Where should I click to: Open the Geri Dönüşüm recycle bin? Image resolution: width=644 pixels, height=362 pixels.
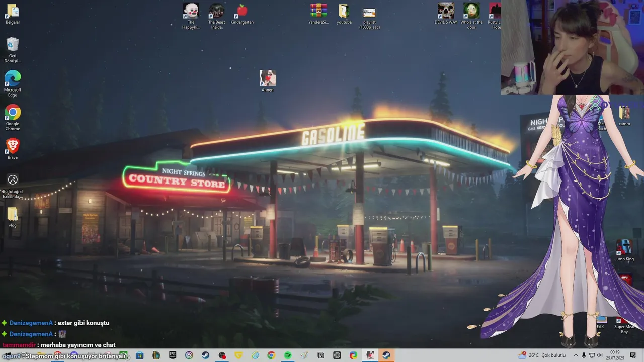coord(13,50)
